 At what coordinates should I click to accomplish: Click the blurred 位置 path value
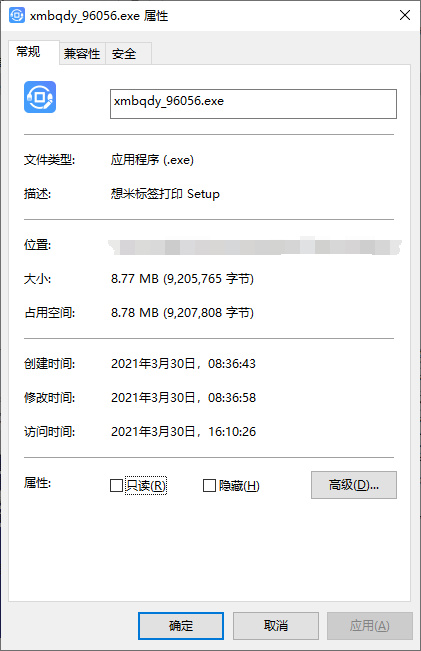pyautogui.click(x=255, y=246)
